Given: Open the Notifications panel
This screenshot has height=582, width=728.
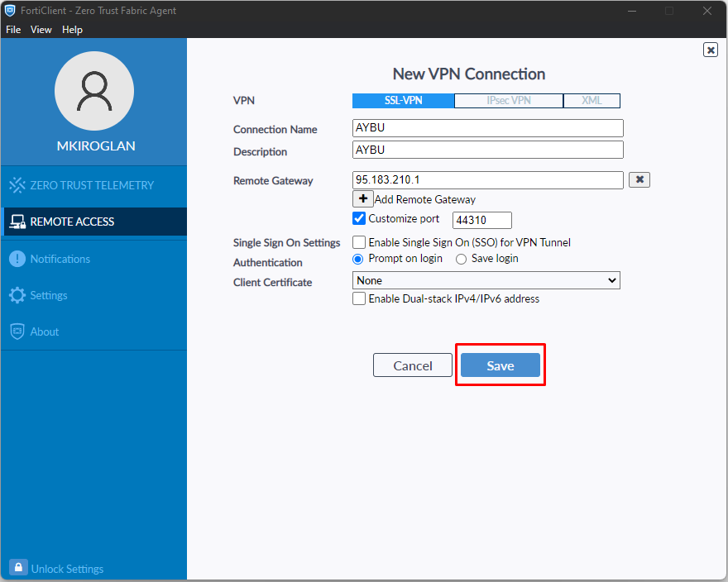Looking at the screenshot, I should click(x=60, y=259).
